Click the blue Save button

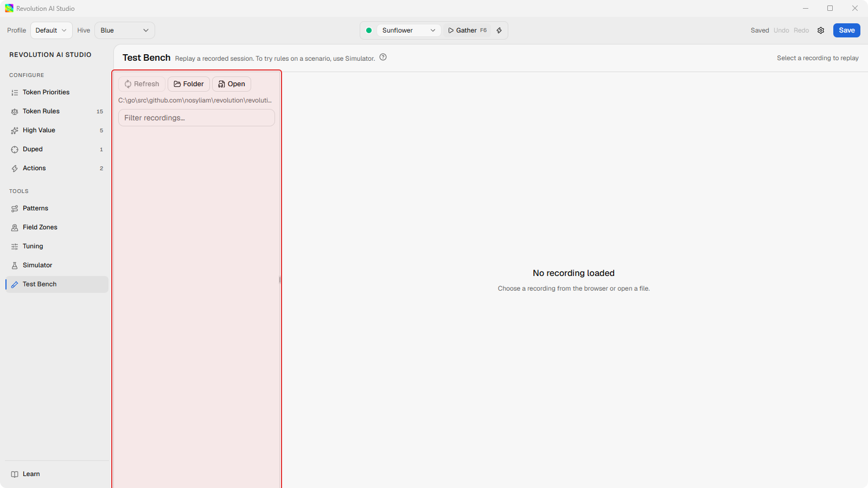click(x=846, y=30)
